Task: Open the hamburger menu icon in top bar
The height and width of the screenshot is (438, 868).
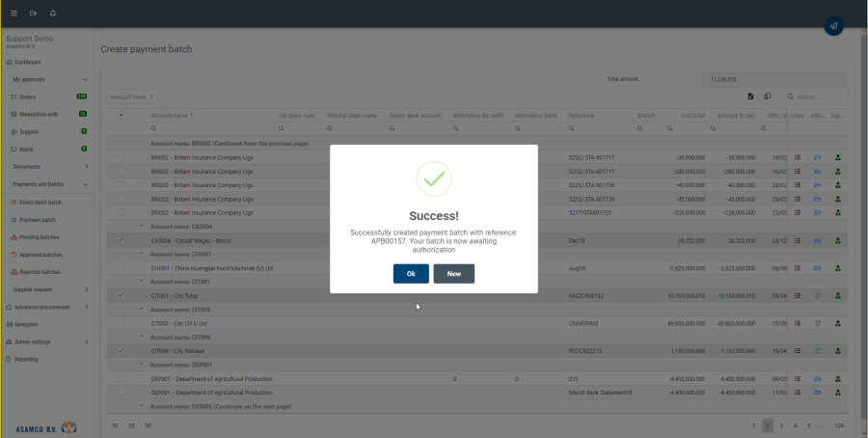Action: [14, 14]
